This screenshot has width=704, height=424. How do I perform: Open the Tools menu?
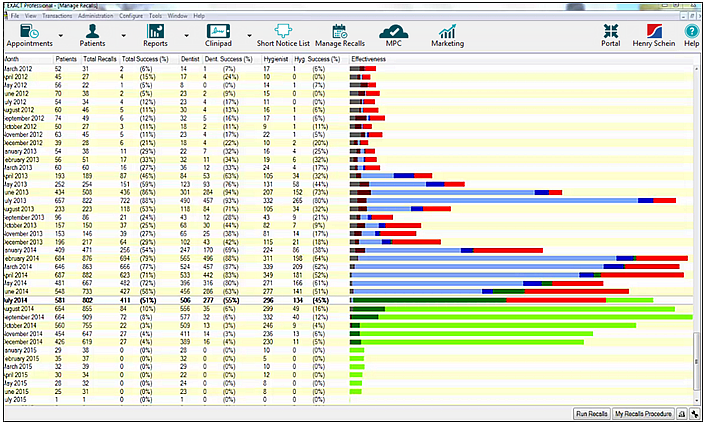point(155,16)
